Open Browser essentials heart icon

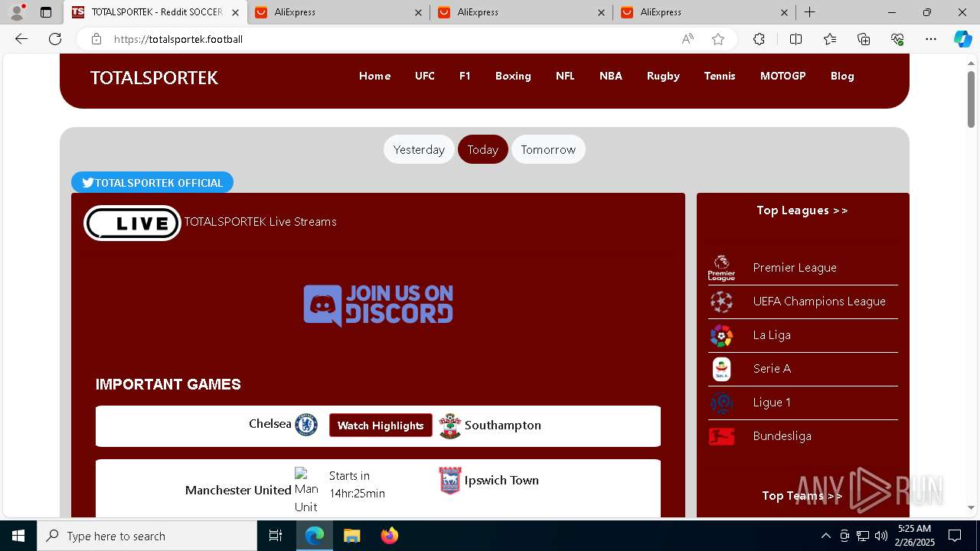(897, 39)
